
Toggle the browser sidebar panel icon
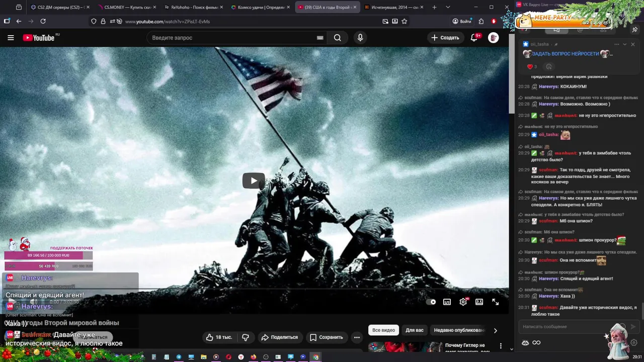[7, 21]
